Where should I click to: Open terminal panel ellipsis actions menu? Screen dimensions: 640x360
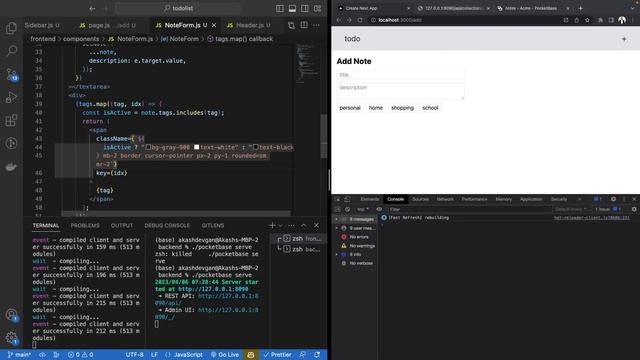(x=291, y=225)
